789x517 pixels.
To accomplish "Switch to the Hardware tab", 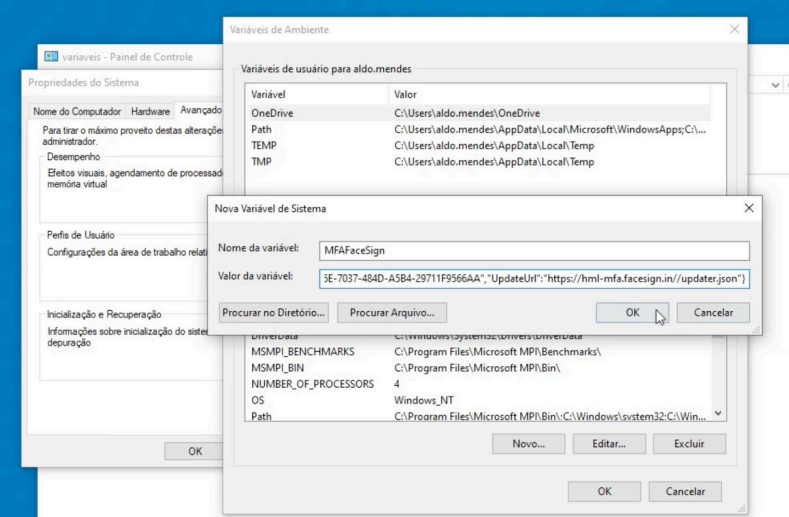I will pos(150,111).
